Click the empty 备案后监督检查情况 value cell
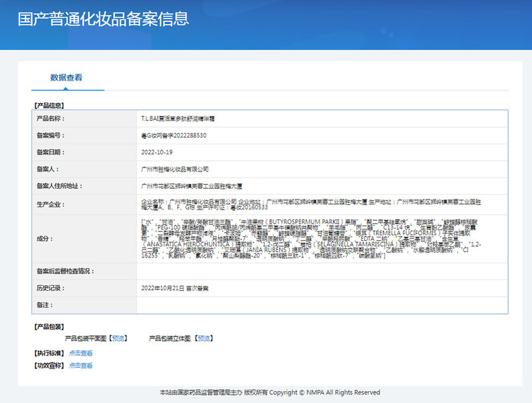532x403 pixels. 322,271
